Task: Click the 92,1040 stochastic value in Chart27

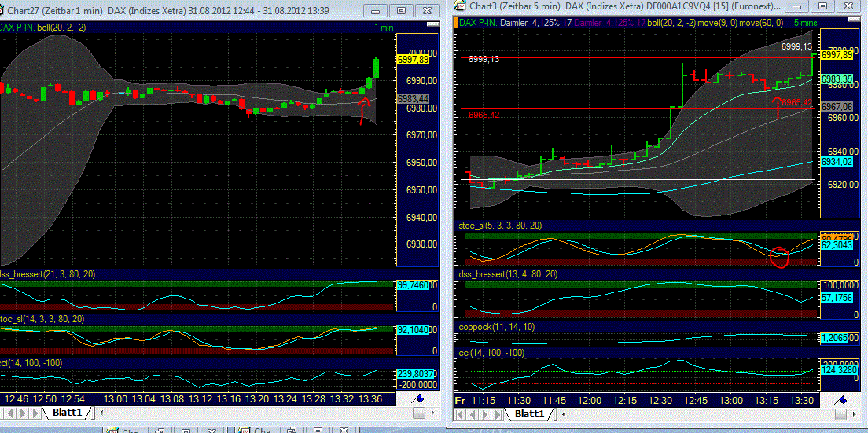Action: 413,329
